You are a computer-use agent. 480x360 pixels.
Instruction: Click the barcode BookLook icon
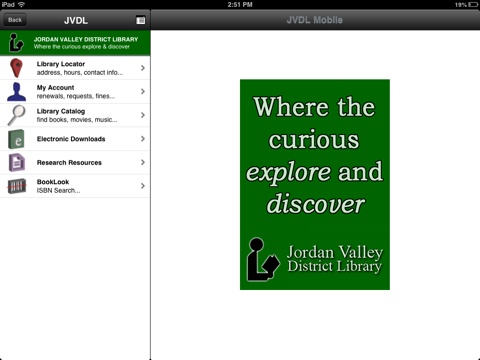point(17,186)
